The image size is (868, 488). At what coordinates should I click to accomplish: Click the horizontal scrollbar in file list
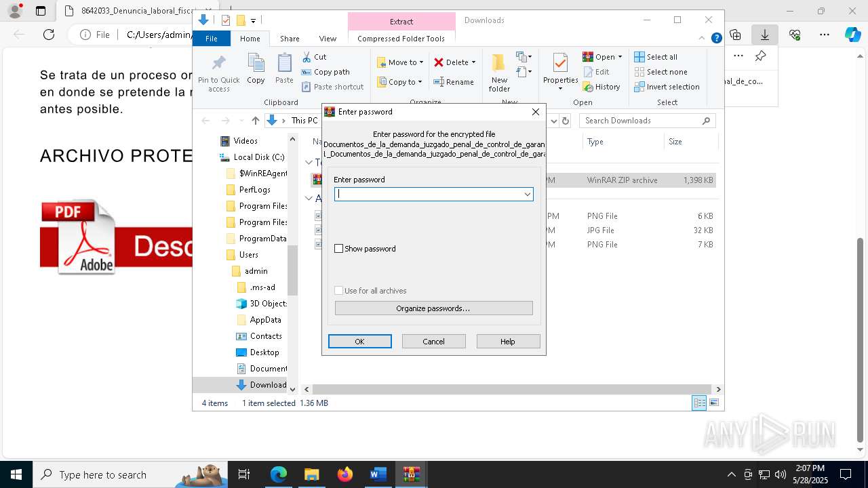tap(513, 389)
